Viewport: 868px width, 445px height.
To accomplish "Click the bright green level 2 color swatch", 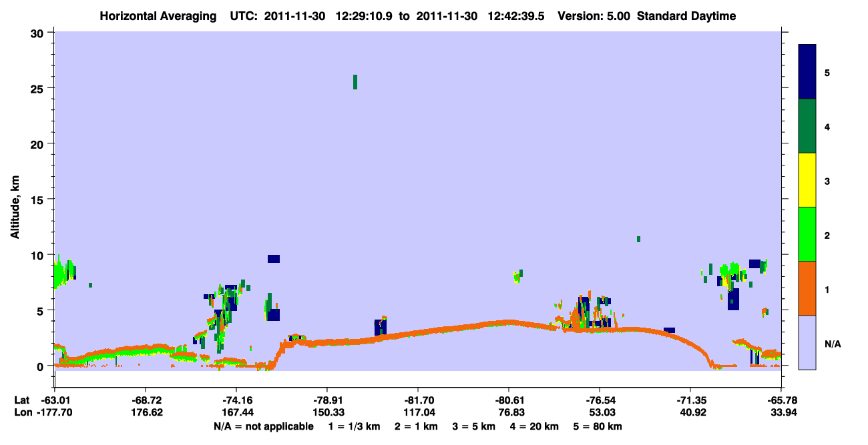I will click(807, 234).
